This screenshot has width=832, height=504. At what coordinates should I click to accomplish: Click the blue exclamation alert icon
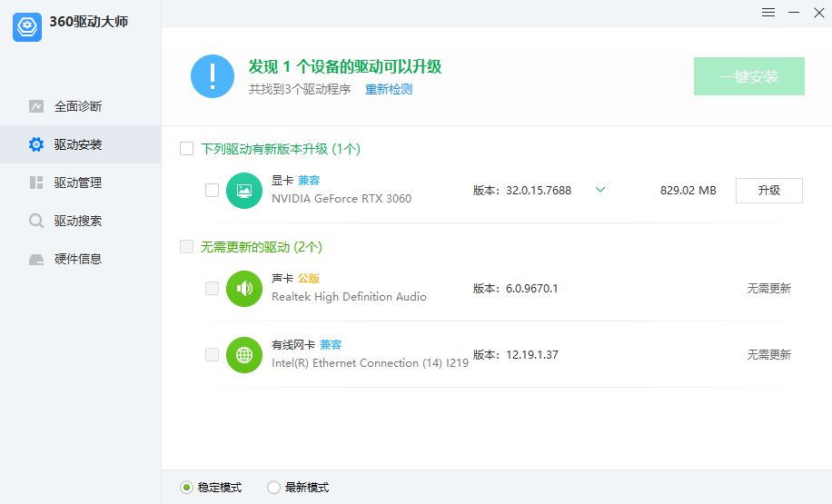pos(213,76)
